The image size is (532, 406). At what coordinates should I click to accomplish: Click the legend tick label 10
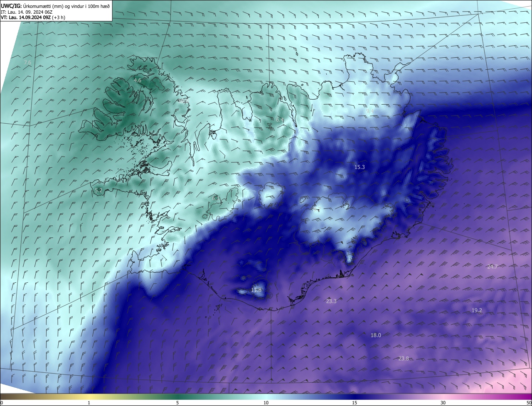coord(266,403)
